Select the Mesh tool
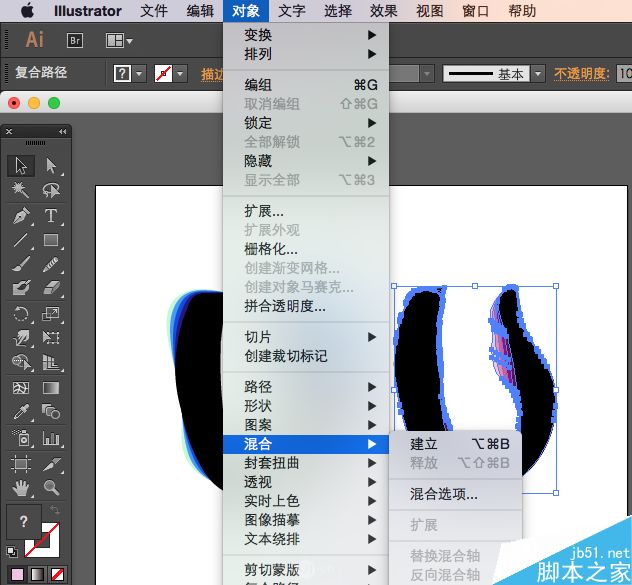Image resolution: width=632 pixels, height=585 pixels. click(x=21, y=388)
